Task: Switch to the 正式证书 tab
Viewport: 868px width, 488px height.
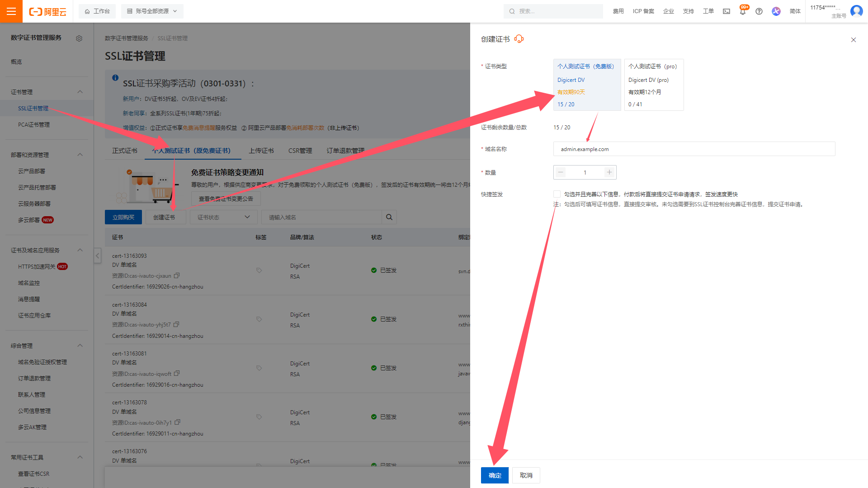Action: point(125,151)
